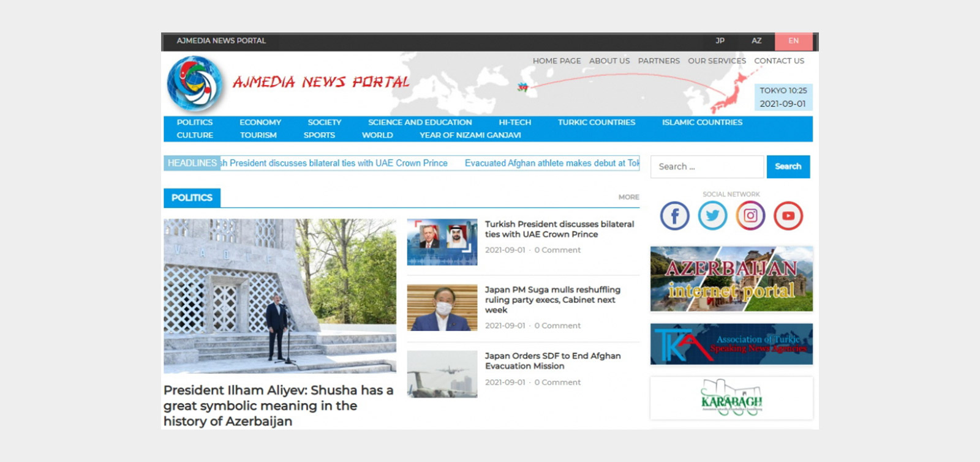Open the Islamic Countries category
The width and height of the screenshot is (980, 462).
[702, 122]
